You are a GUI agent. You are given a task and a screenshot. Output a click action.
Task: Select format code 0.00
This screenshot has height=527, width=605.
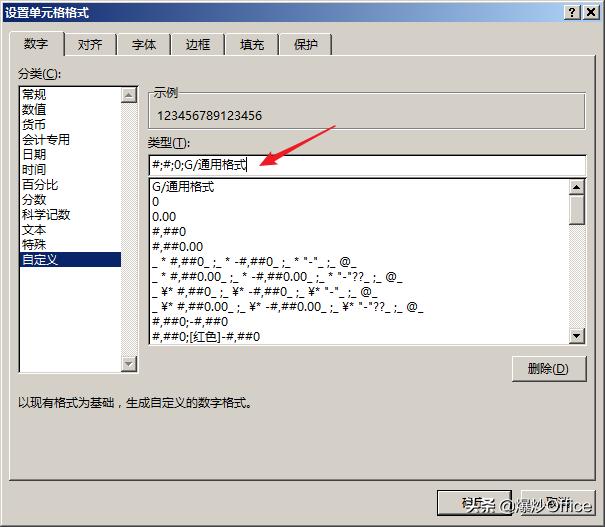[360, 217]
